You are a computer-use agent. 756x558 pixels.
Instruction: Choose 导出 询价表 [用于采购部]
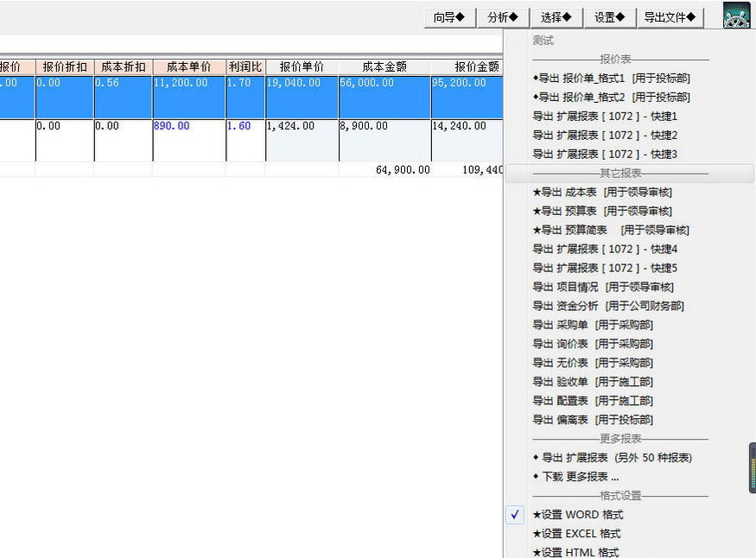point(593,344)
